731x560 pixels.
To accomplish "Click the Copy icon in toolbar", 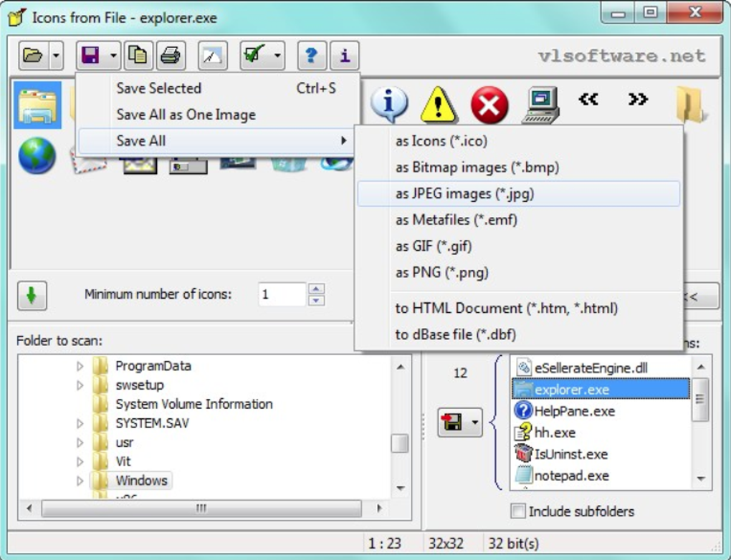I will (x=138, y=55).
